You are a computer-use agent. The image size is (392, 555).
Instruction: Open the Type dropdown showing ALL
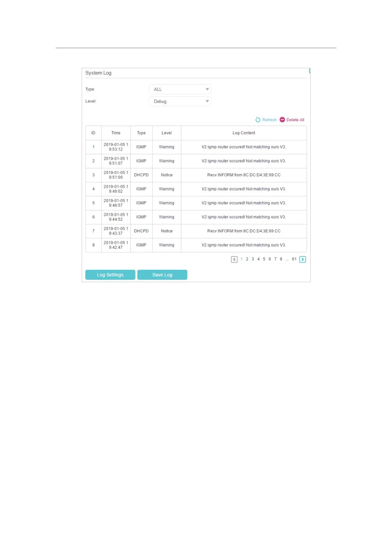tap(180, 89)
